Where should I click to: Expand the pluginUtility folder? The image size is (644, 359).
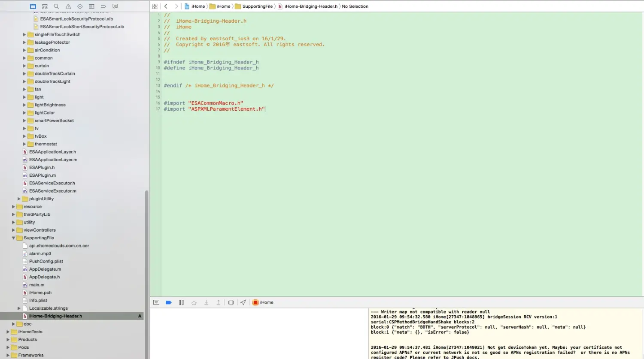coord(19,199)
